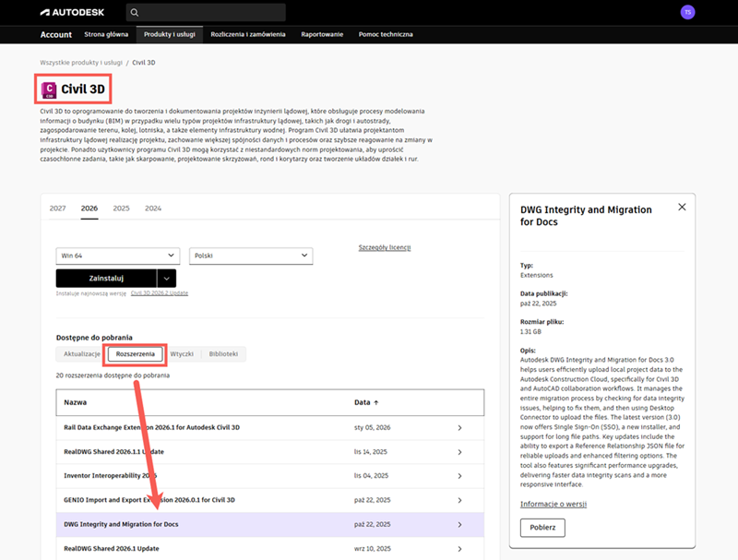The width and height of the screenshot is (738, 560).
Task: Click the lis 04, 2025 date cell
Action: tap(371, 476)
